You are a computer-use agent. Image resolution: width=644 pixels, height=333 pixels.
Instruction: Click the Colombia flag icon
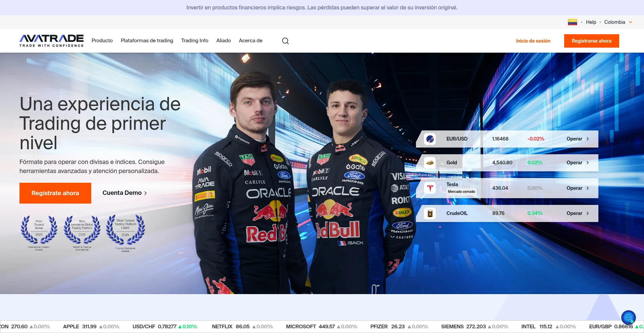(572, 22)
